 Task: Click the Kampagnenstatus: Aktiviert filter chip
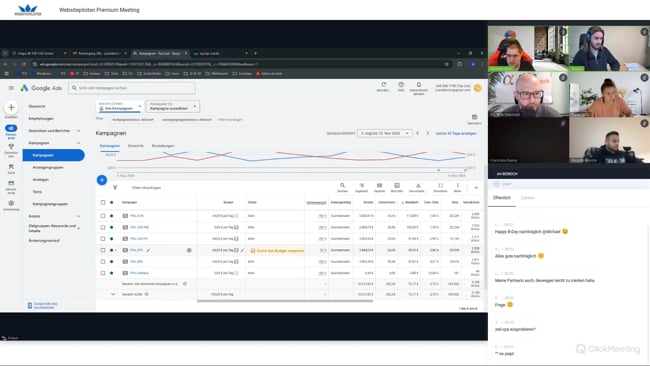point(133,120)
